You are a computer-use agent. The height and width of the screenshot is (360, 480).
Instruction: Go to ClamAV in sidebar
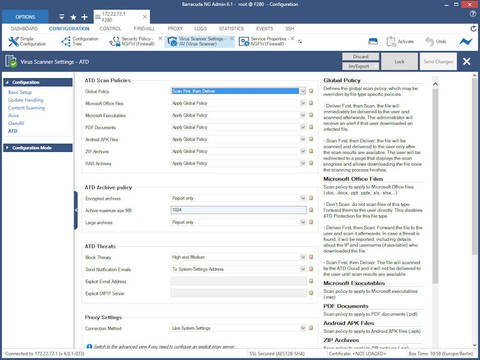[16, 123]
